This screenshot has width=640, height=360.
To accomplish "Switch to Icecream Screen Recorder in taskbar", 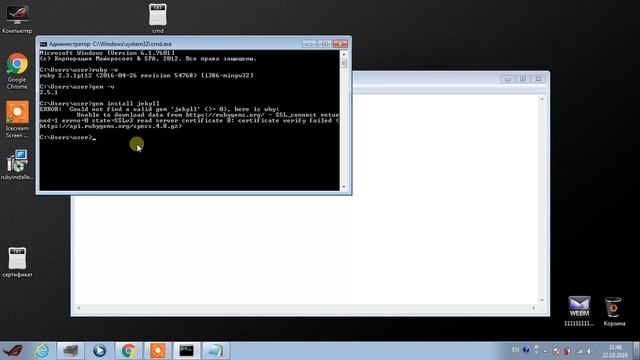I will point(158,351).
